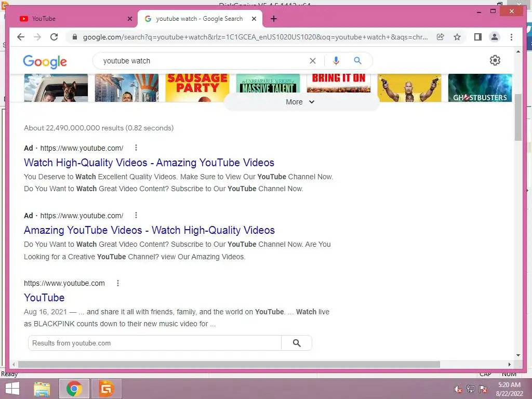The width and height of the screenshot is (532, 399).
Task: Click the https://www.youtube.com result URL
Action: tap(64, 283)
